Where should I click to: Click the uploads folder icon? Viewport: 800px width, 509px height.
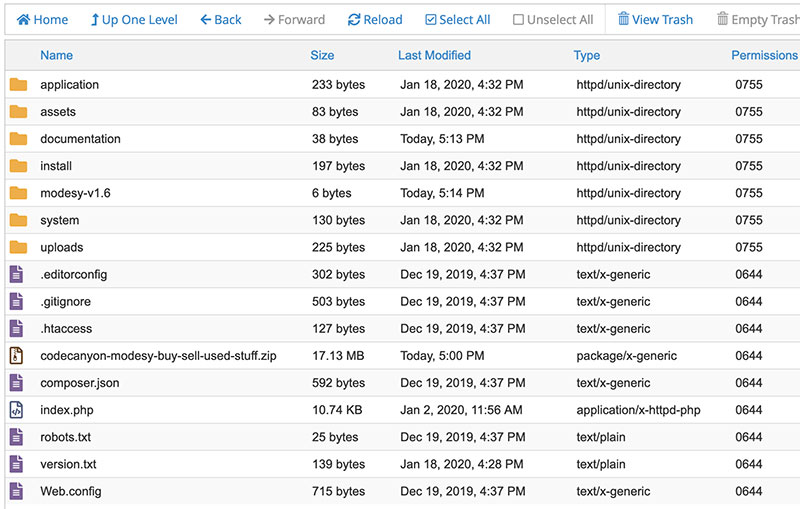click(18, 247)
